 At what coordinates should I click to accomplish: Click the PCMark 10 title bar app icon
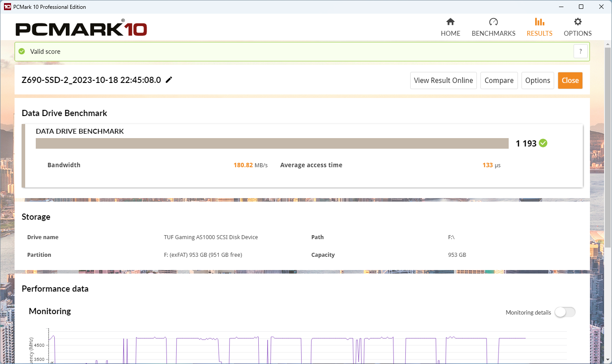7,7
